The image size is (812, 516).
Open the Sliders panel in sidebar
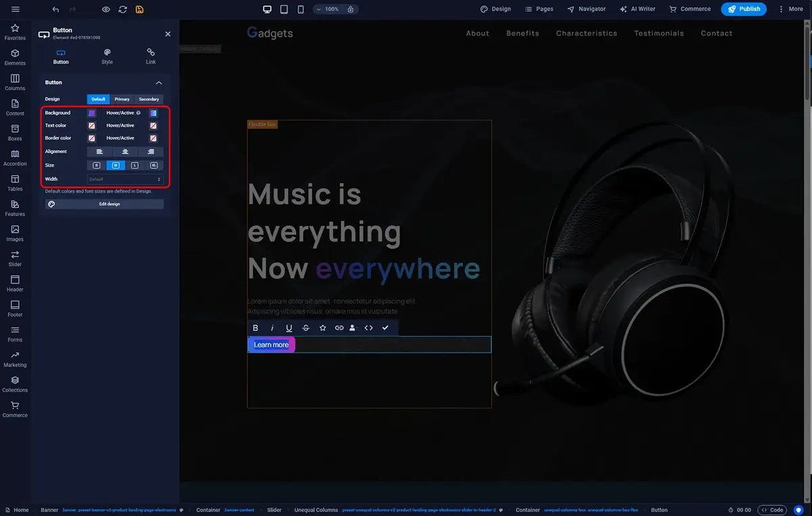pyautogui.click(x=15, y=258)
